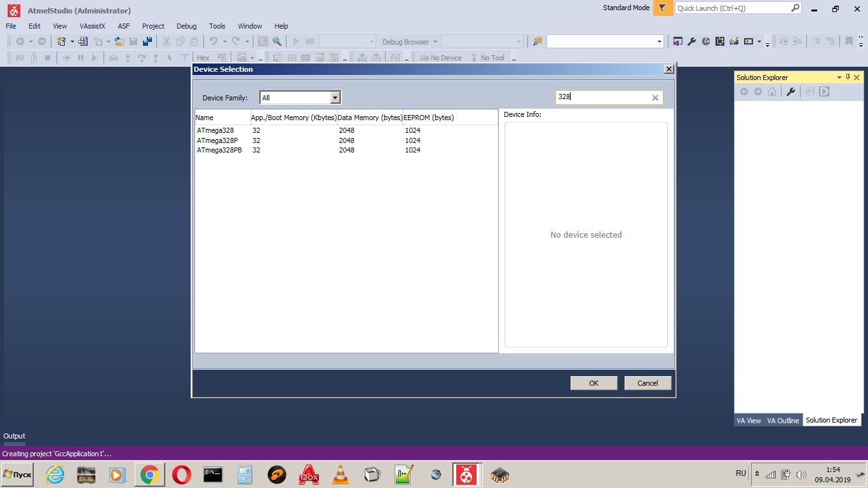This screenshot has height=488, width=868.
Task: Click the Output panel tab
Action: point(14,436)
